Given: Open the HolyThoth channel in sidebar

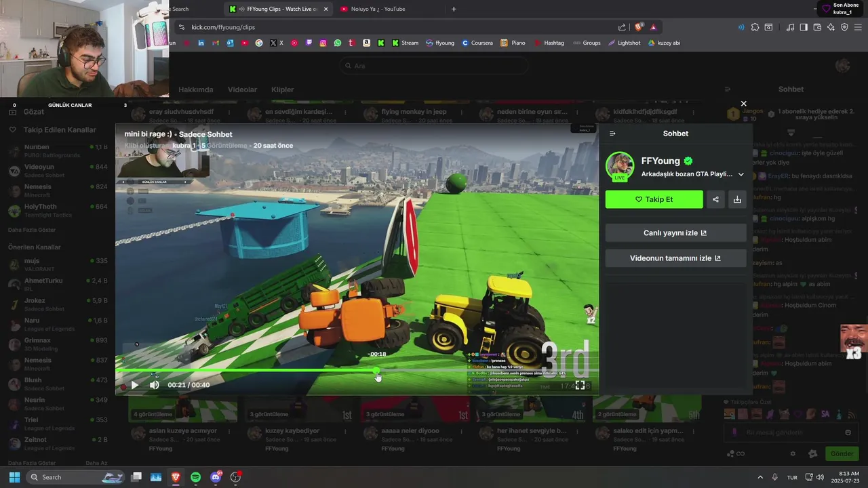Looking at the screenshot, I should click(58, 210).
